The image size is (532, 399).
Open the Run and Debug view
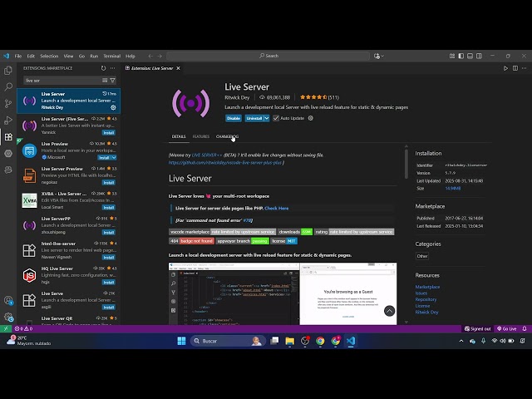[x=8, y=120]
